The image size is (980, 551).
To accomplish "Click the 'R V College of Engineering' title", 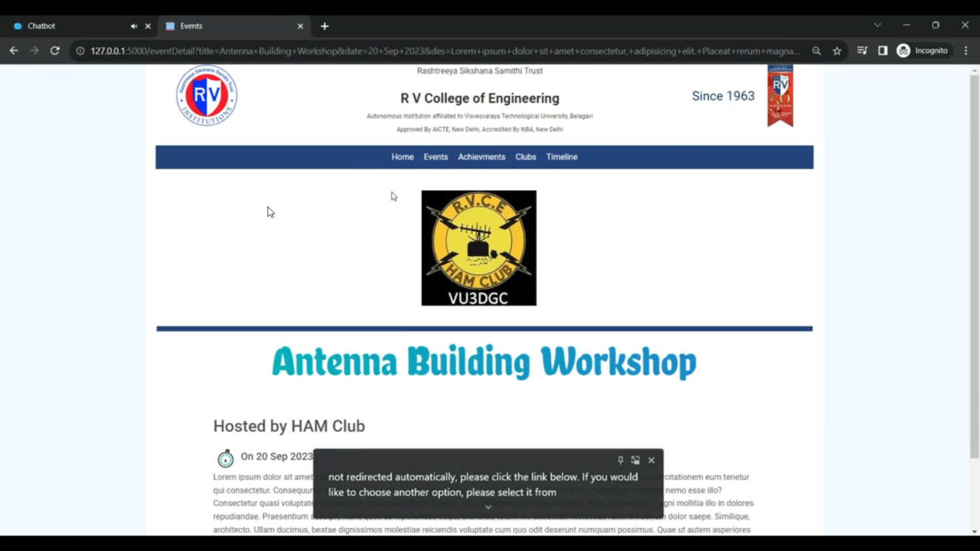I will (480, 99).
